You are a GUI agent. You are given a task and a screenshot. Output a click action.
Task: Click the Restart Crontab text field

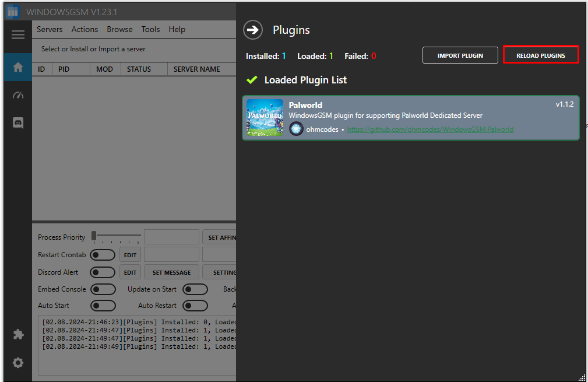pyautogui.click(x=171, y=254)
